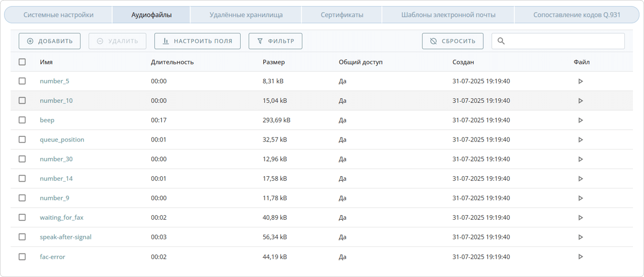Screen dimensions: 644x277
Task: Select the number_10 row checkbox
Action: pyautogui.click(x=22, y=100)
